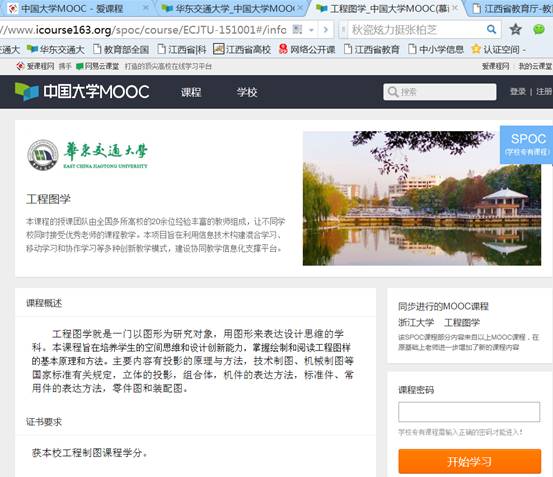Open 爱课程网 link at the top right
This screenshot has width=553, height=477.
[x=496, y=66]
